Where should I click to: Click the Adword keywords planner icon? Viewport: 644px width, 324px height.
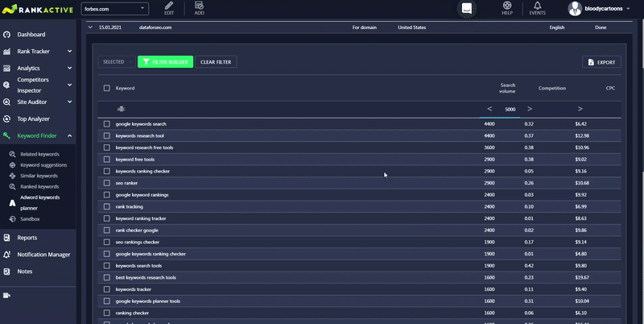pyautogui.click(x=12, y=203)
